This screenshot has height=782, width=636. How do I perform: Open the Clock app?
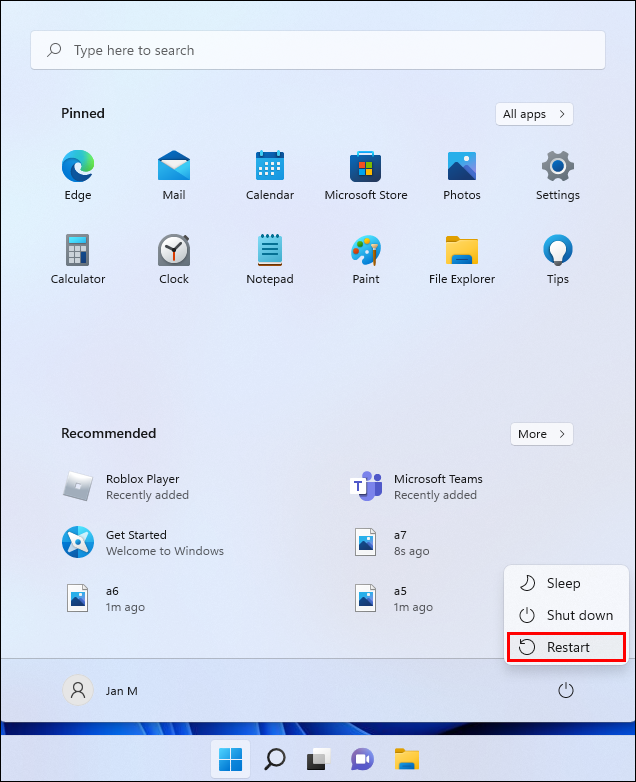(174, 259)
